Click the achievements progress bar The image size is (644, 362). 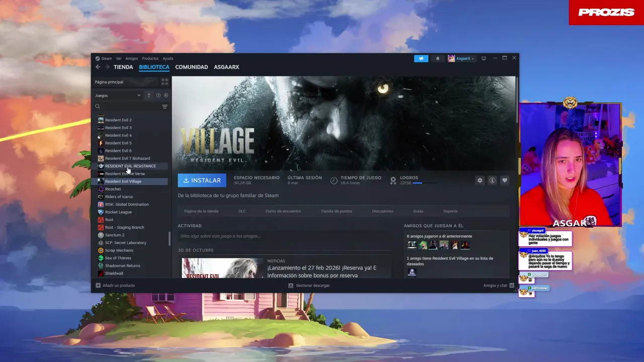pyautogui.click(x=424, y=183)
